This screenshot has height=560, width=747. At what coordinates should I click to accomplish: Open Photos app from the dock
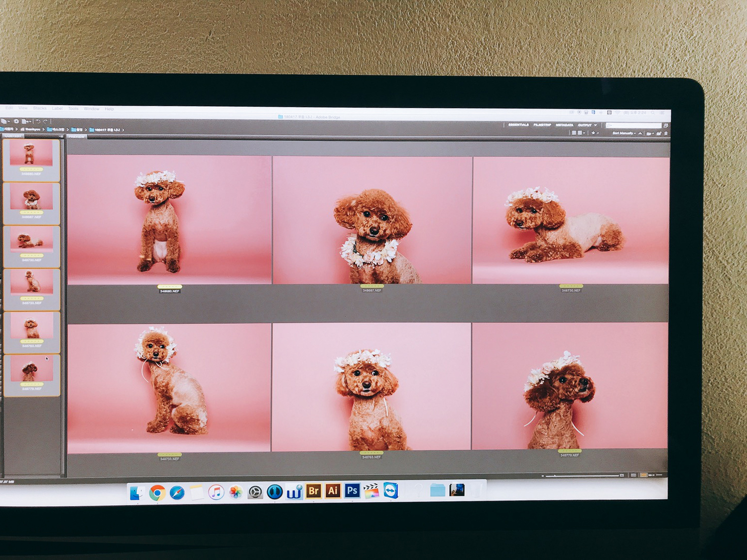pos(235,492)
